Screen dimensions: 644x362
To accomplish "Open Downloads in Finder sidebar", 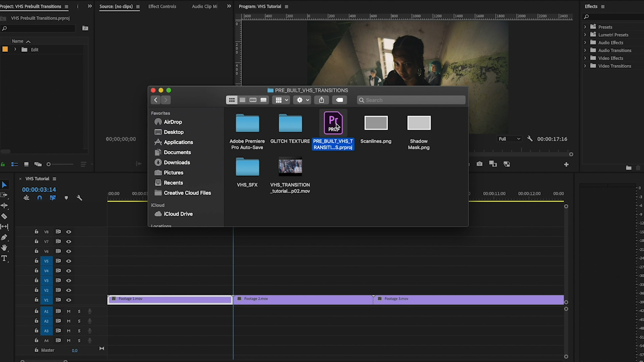I will point(177,162).
